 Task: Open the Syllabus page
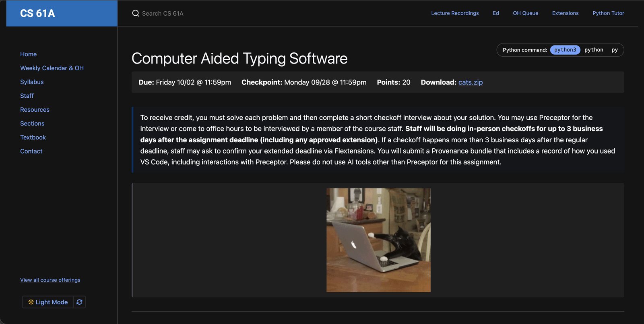[32, 82]
